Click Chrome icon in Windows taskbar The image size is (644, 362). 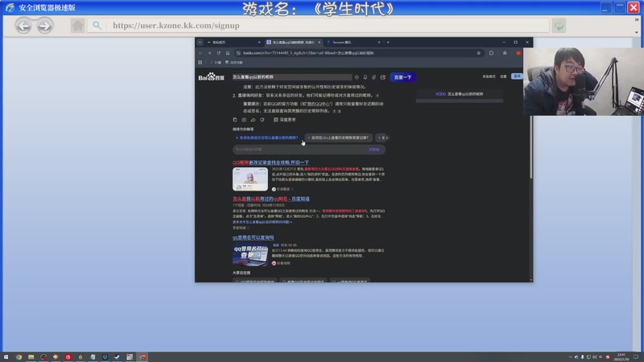[19, 357]
